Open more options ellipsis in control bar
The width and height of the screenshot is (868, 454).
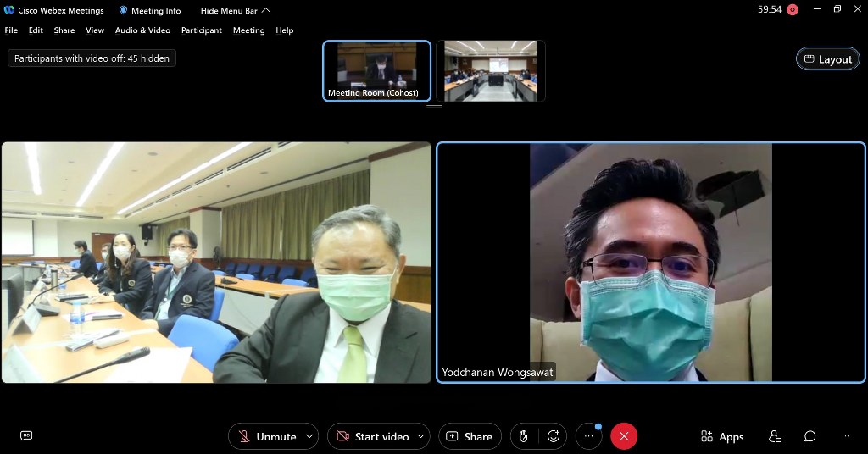coord(588,436)
